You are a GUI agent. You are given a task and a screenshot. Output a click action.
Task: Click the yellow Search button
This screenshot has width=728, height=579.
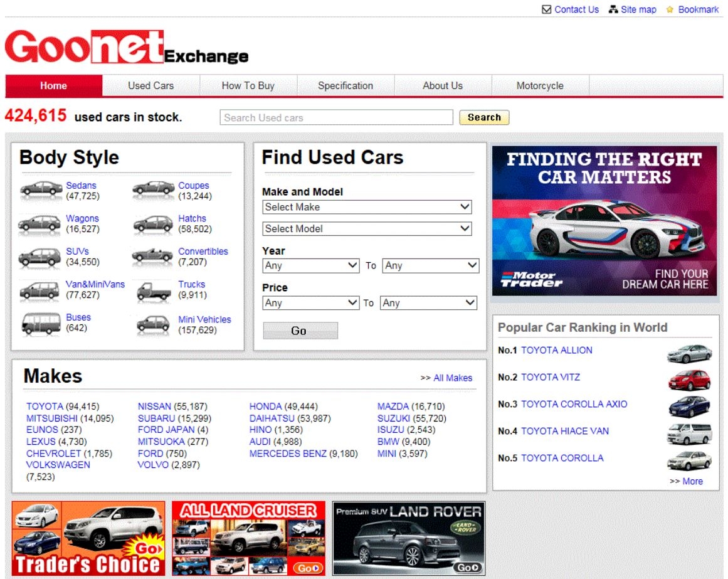point(484,117)
